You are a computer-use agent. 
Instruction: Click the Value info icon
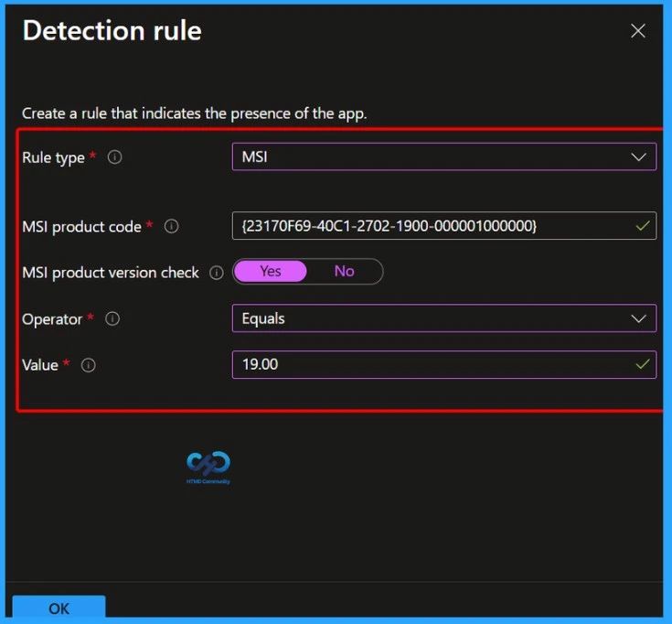89,365
